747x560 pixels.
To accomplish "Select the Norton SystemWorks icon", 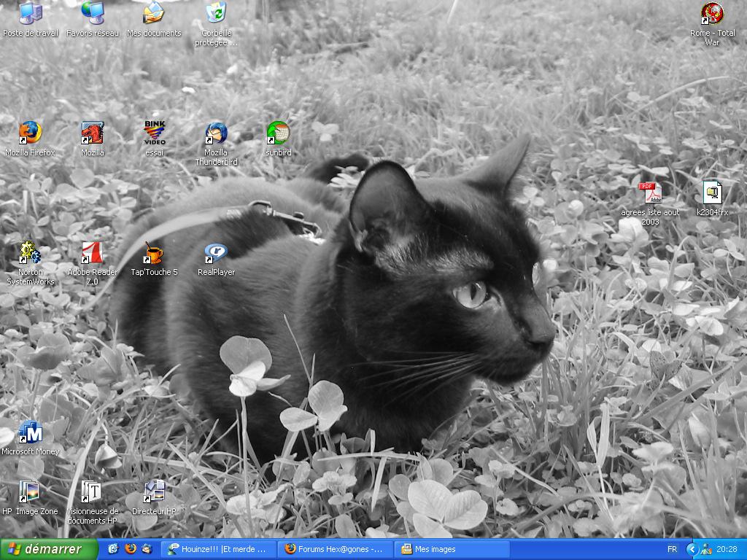I will (30, 253).
